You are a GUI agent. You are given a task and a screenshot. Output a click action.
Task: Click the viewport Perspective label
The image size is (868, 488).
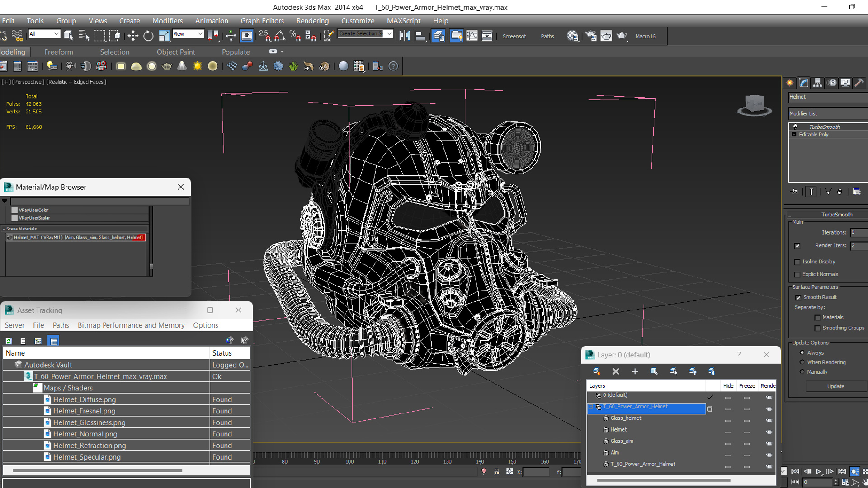28,82
